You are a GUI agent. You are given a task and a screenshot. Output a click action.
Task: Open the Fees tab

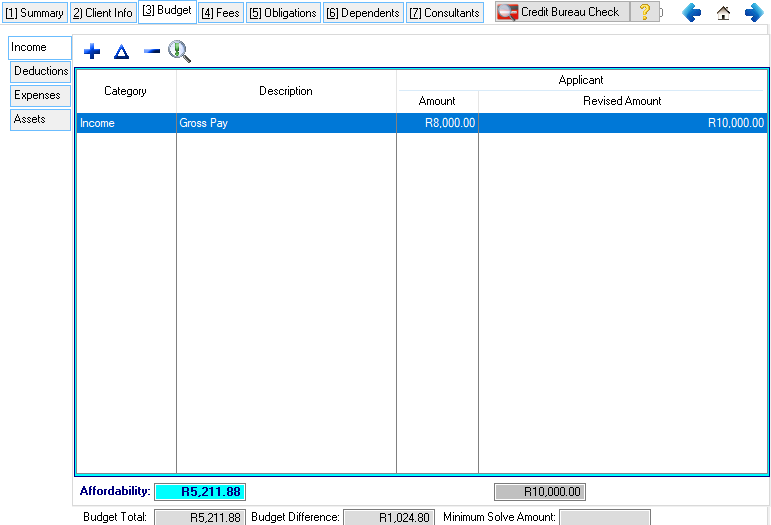(x=220, y=13)
